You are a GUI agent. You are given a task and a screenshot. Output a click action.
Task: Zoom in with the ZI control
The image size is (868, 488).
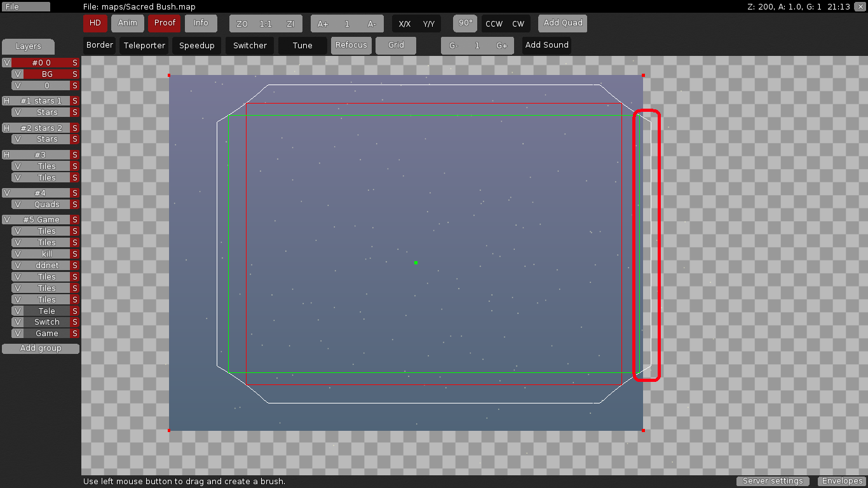click(290, 23)
